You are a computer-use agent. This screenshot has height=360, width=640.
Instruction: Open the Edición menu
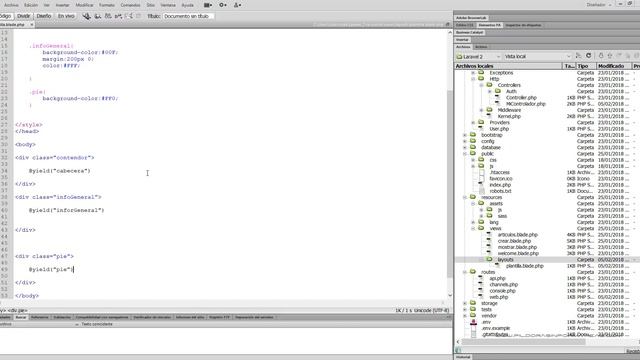click(31, 5)
